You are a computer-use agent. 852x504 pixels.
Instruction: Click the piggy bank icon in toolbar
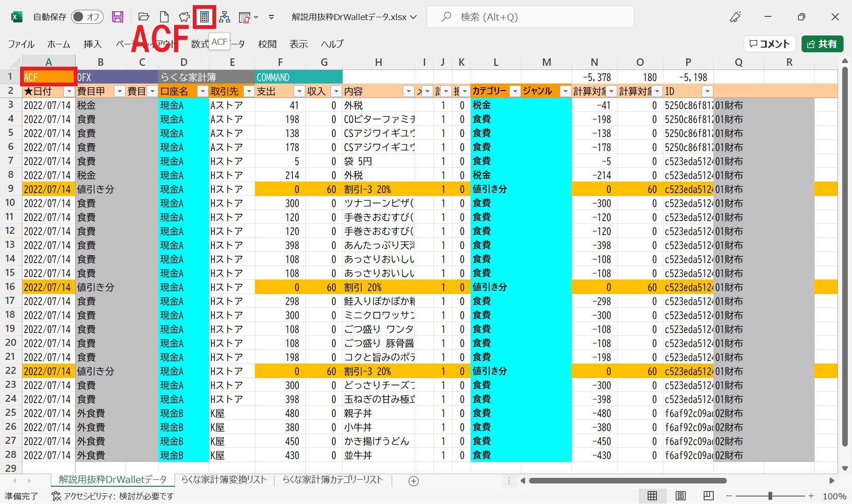tap(184, 17)
